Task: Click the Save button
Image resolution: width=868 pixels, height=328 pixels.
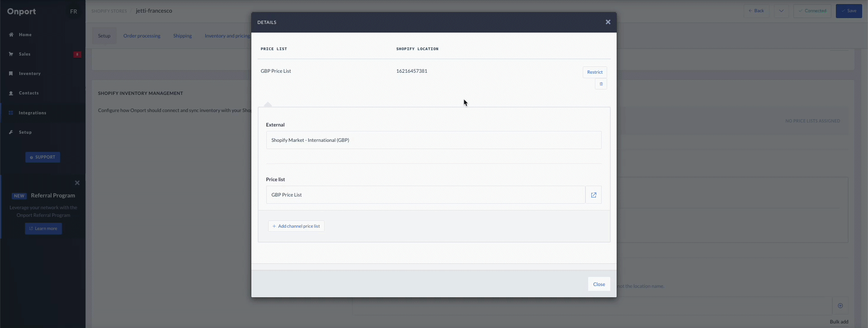Action: tap(849, 11)
